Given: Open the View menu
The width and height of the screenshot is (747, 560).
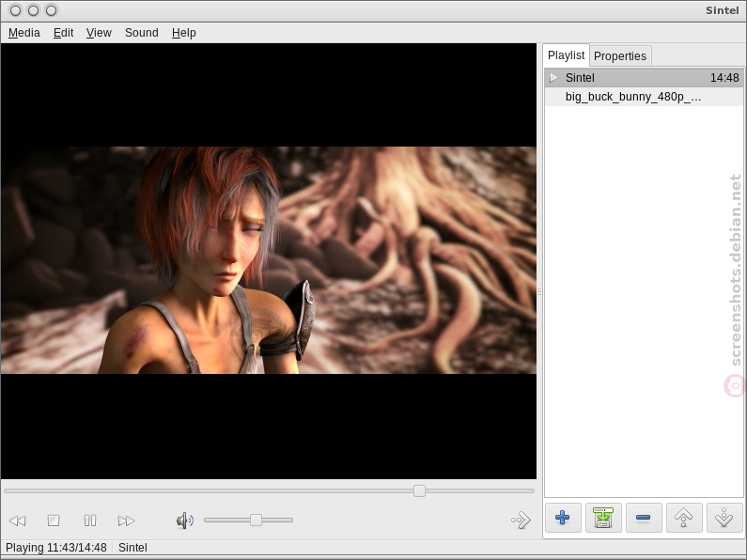Looking at the screenshot, I should pos(99,32).
